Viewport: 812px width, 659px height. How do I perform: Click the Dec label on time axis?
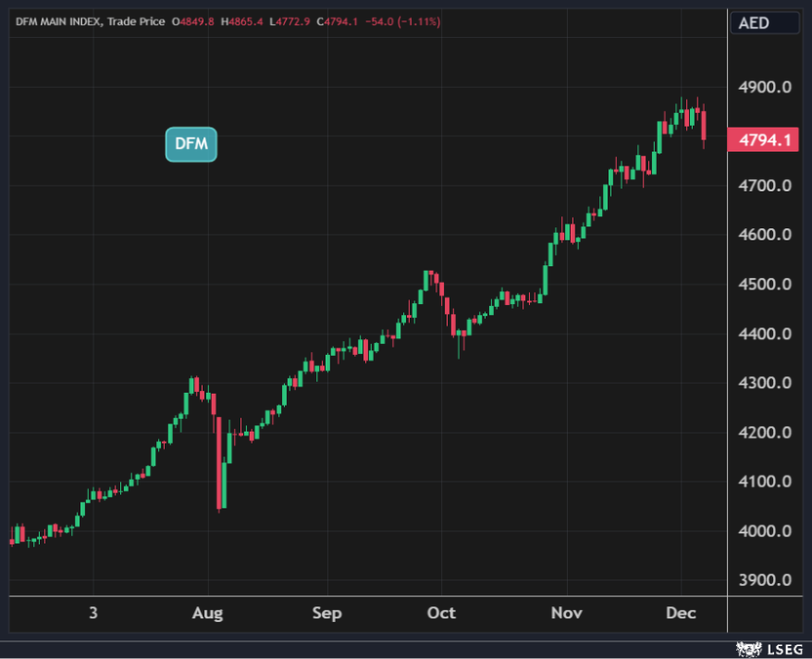point(682,614)
